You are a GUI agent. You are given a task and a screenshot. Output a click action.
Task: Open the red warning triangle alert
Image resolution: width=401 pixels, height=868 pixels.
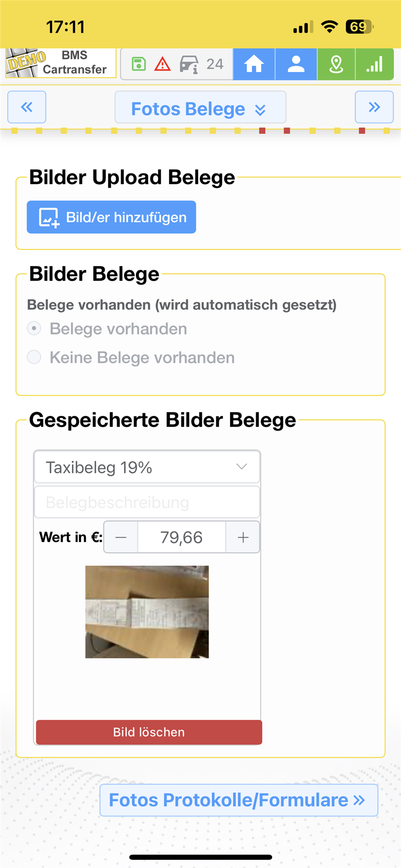click(x=162, y=64)
